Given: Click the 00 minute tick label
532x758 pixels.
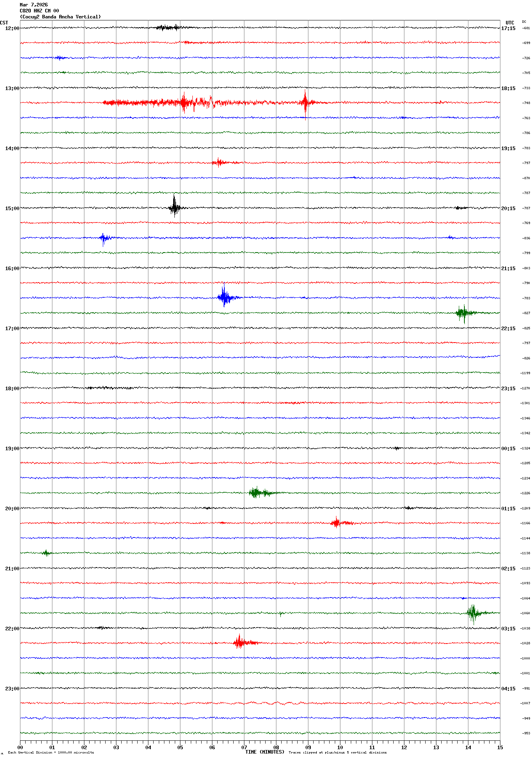Looking at the screenshot, I should click(x=20, y=747).
